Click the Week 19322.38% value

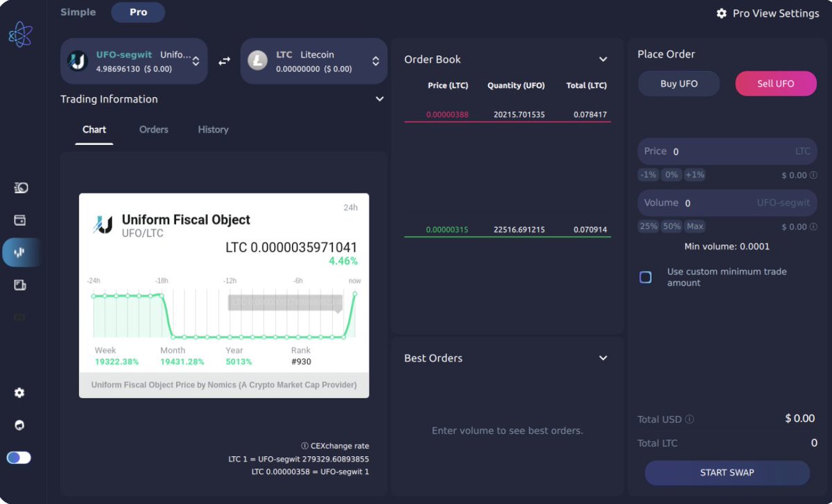(x=116, y=362)
